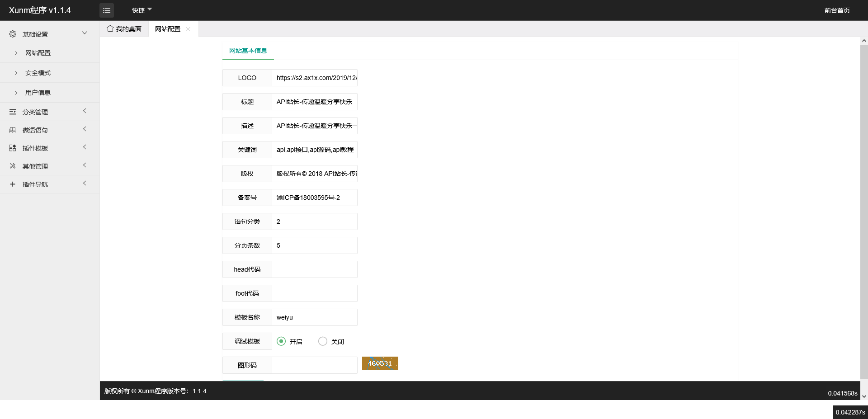
Task: Expand the 其他管理 menu arrow
Action: [85, 165]
